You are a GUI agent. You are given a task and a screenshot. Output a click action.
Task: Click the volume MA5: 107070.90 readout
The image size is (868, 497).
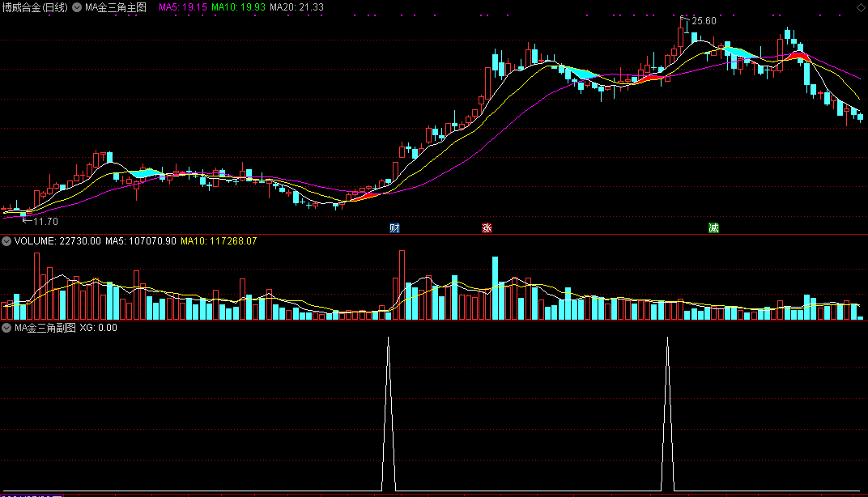(x=141, y=241)
